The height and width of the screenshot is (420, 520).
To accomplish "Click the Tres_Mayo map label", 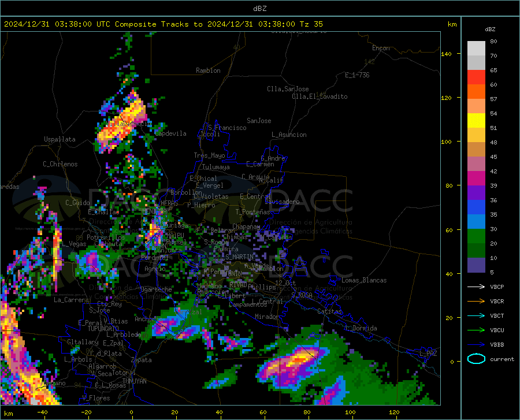I will click(x=209, y=155).
